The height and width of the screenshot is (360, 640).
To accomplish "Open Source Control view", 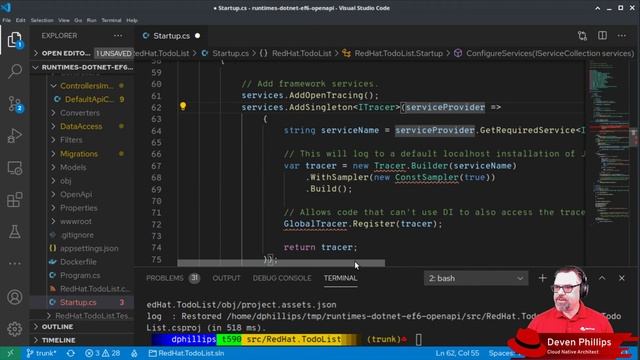I will tap(15, 104).
